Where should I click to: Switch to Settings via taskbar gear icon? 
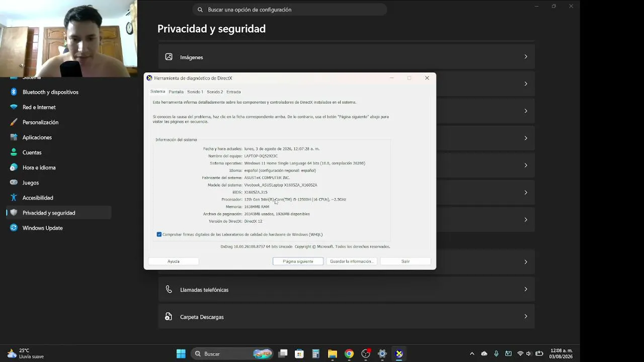(x=382, y=353)
